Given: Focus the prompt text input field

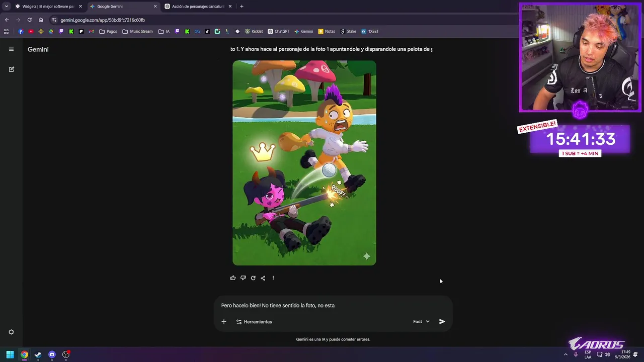Looking at the screenshot, I should [333, 305].
